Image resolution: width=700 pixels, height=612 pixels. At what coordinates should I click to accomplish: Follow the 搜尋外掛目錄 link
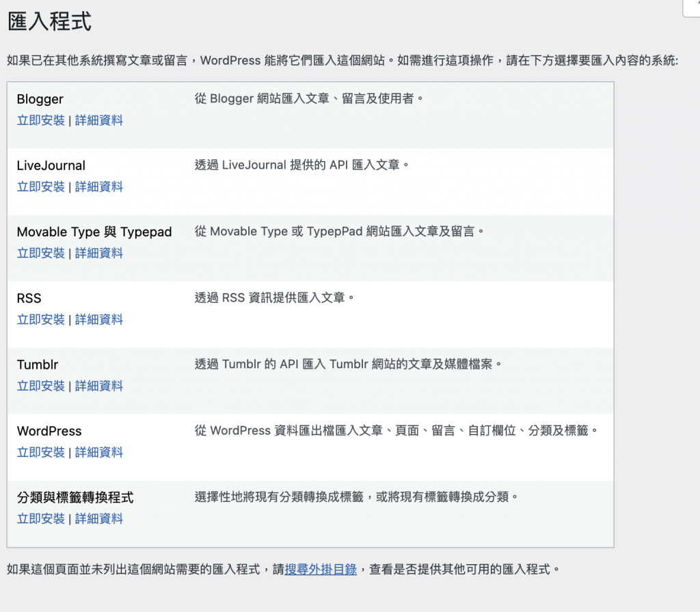coord(321,570)
